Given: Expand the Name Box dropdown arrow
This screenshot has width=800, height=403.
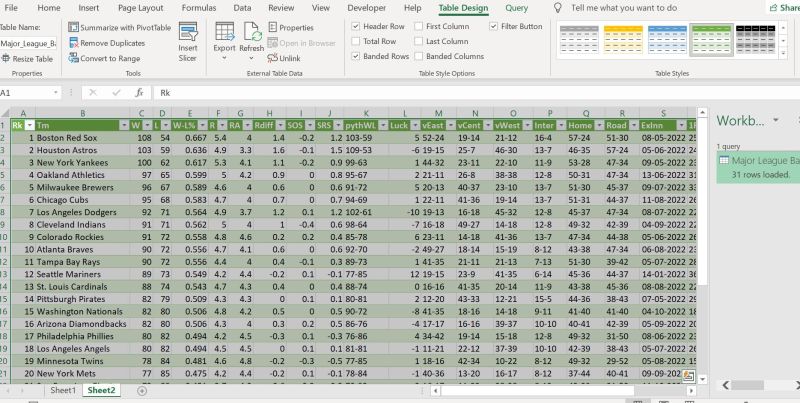Looking at the screenshot, I should pos(55,93).
